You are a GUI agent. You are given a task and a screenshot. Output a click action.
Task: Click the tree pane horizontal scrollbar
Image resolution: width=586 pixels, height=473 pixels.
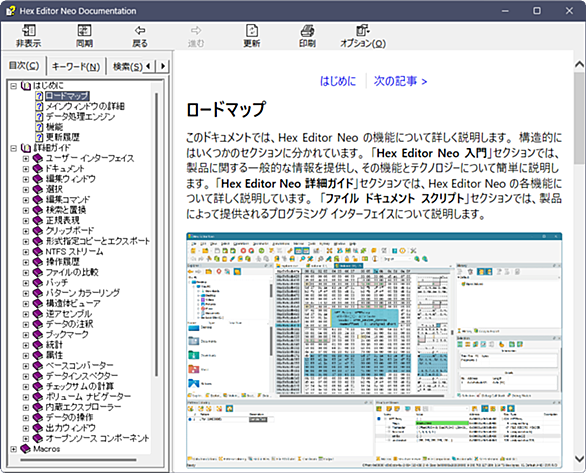coord(78,460)
